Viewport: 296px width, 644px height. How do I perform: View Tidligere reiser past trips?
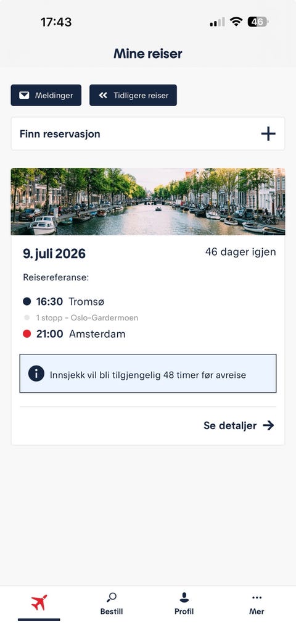point(133,95)
